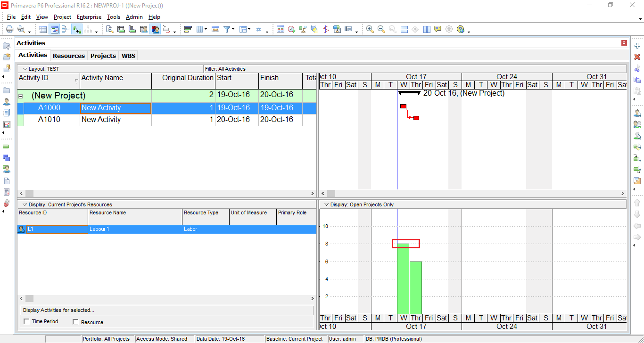Click the Filter funnel icon
The image size is (644, 343).
click(x=227, y=29)
